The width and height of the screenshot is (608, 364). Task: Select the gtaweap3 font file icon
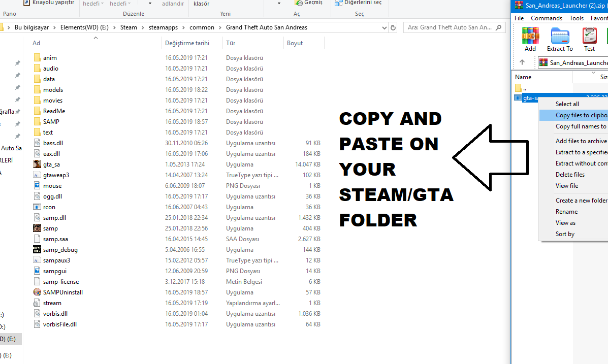[x=37, y=175]
